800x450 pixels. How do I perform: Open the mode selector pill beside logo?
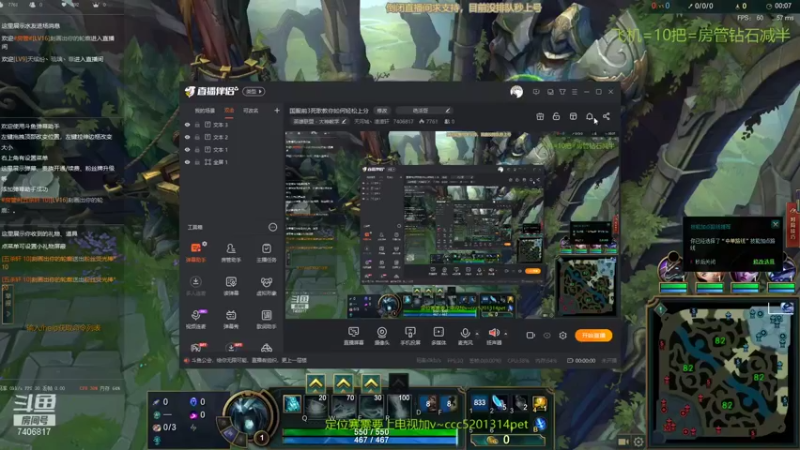tap(254, 92)
